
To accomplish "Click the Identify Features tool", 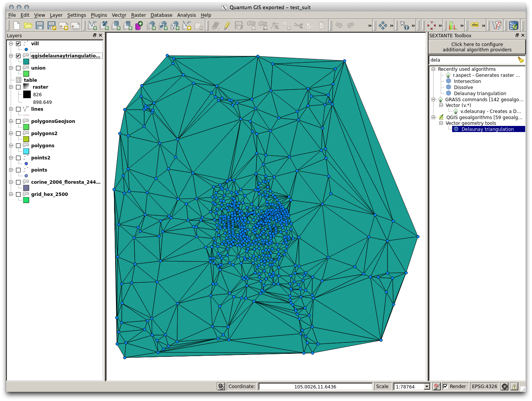I will point(405,25).
